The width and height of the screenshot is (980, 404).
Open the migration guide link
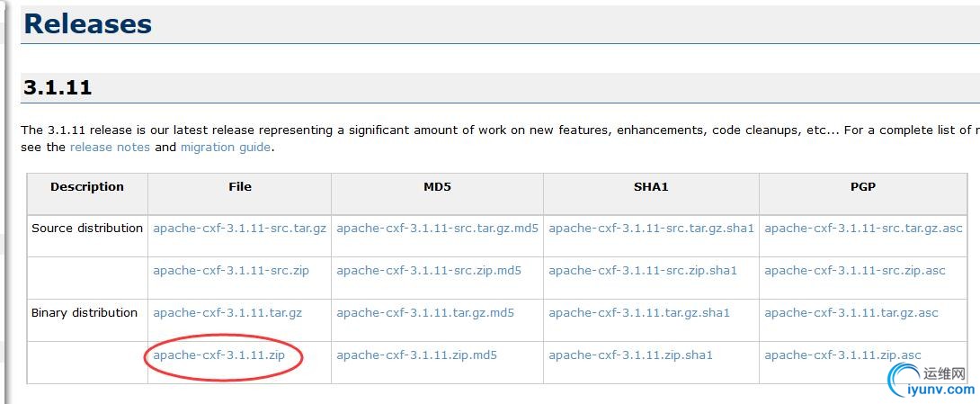[x=226, y=148]
